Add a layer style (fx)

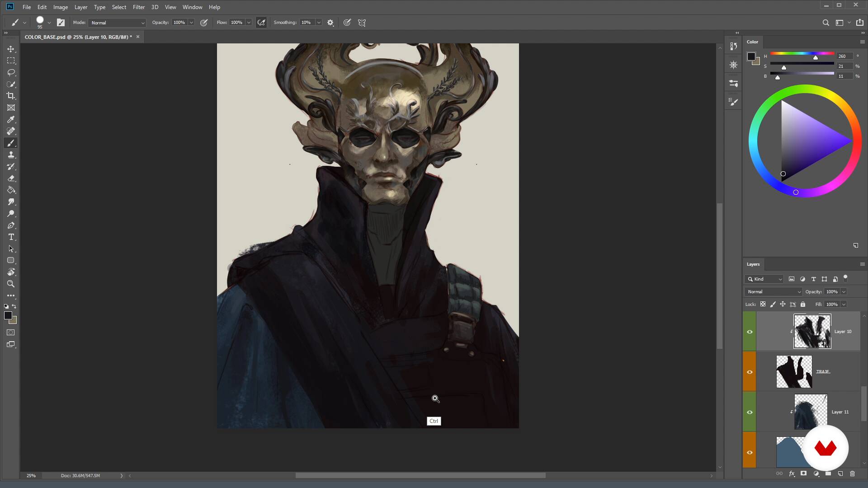(x=792, y=474)
